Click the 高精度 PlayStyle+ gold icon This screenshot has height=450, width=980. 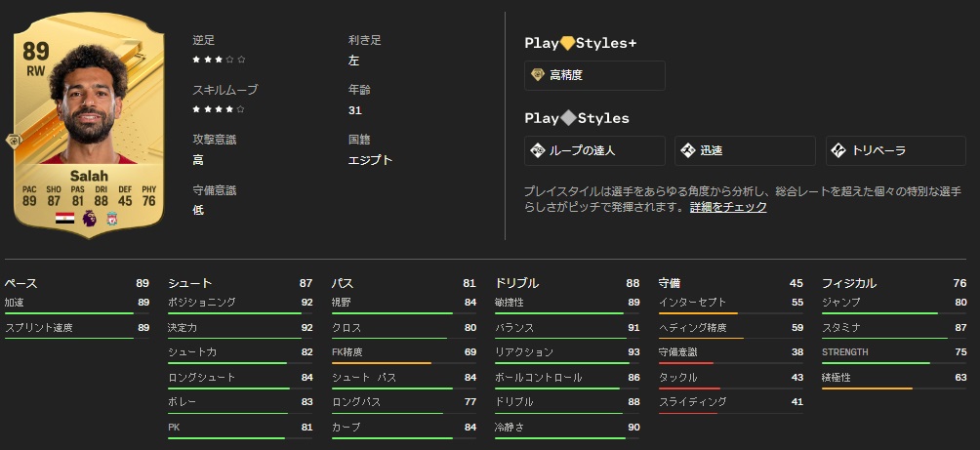click(x=538, y=75)
